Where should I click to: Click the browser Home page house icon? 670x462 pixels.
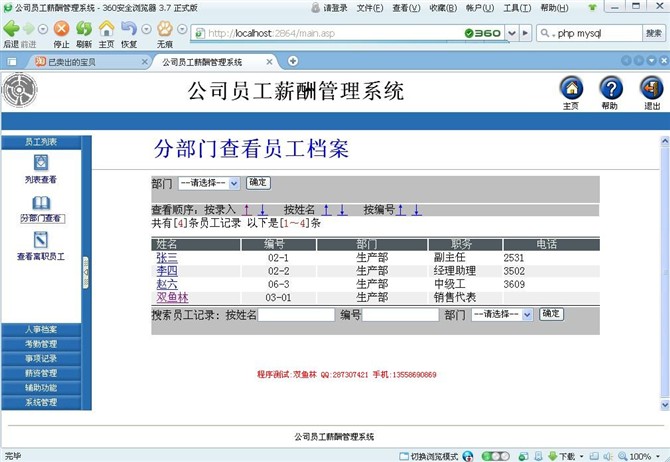106,29
